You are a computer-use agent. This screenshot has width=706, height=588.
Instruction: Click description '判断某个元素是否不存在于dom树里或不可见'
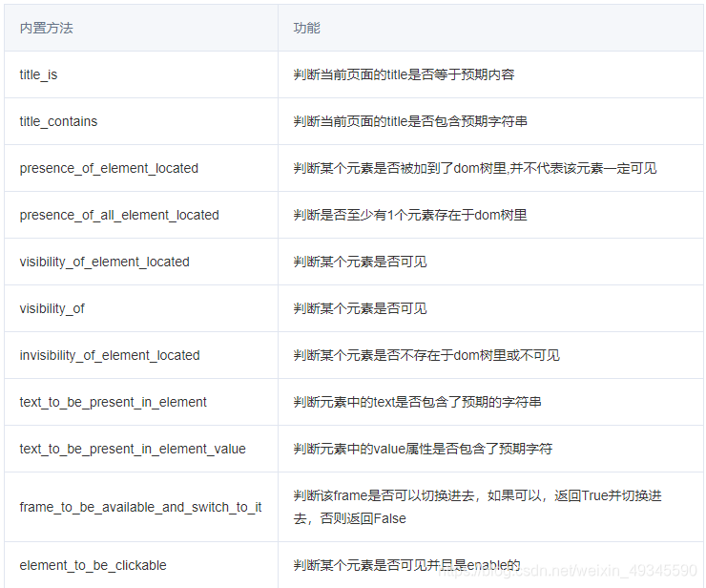(426, 356)
